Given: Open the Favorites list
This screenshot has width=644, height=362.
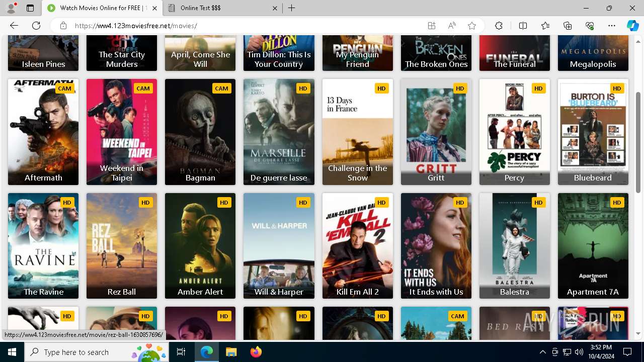Looking at the screenshot, I should 545,26.
